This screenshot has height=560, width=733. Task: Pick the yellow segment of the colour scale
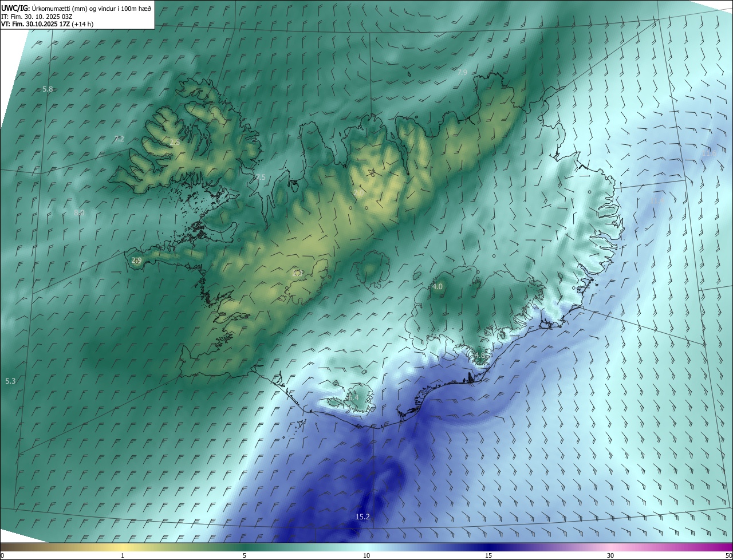click(x=122, y=547)
